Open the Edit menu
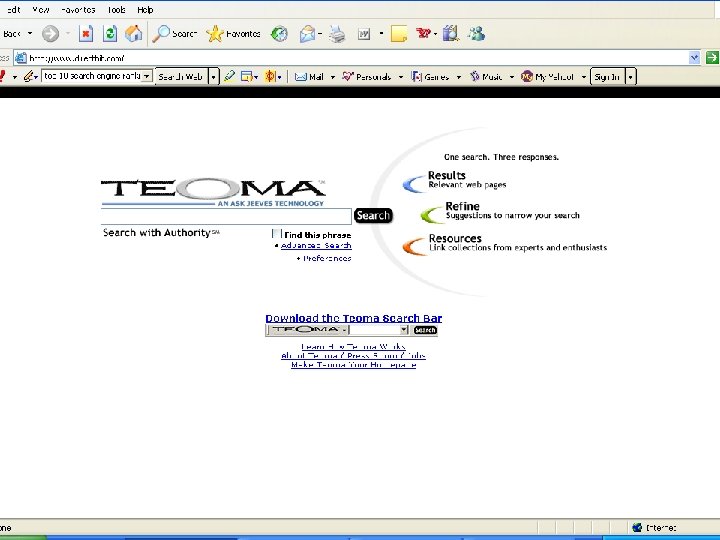720x540 pixels. [x=13, y=10]
